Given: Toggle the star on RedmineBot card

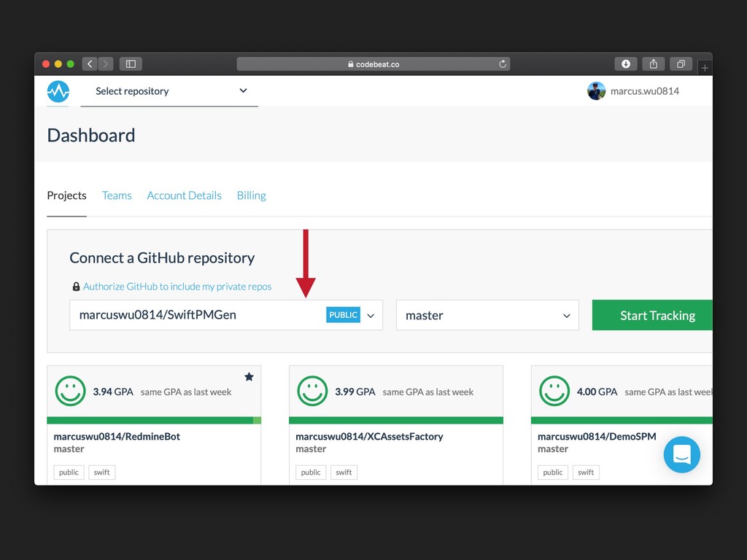Looking at the screenshot, I should pos(249,377).
